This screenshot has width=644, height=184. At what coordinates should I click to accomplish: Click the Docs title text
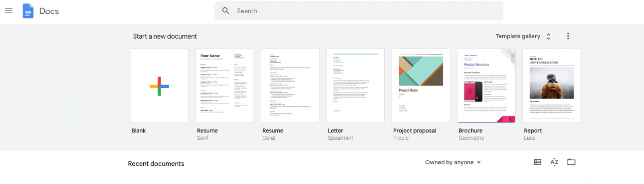49,11
